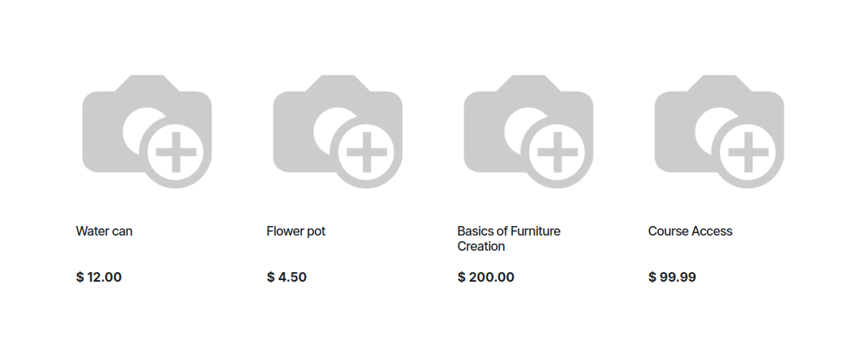
Task: Open the Water can product image placeholder
Action: tap(147, 132)
